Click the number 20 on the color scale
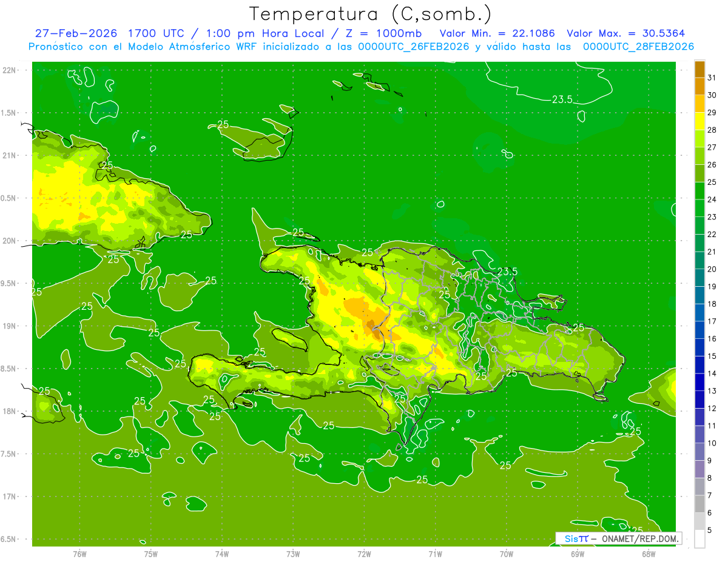 tap(712, 269)
